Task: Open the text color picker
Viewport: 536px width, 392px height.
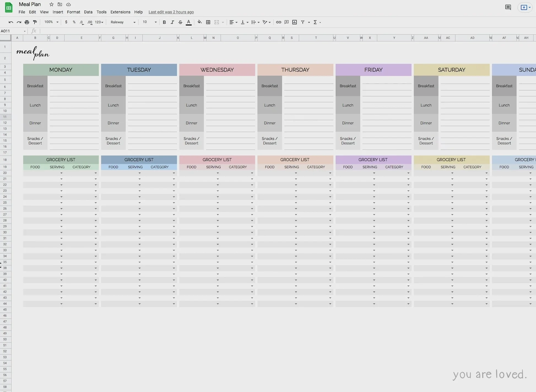Action: [188, 22]
